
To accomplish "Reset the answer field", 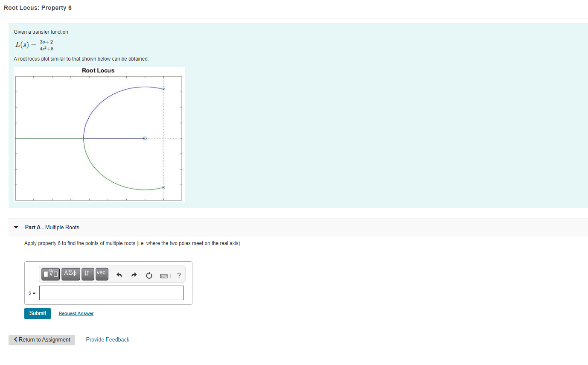I will click(x=149, y=275).
